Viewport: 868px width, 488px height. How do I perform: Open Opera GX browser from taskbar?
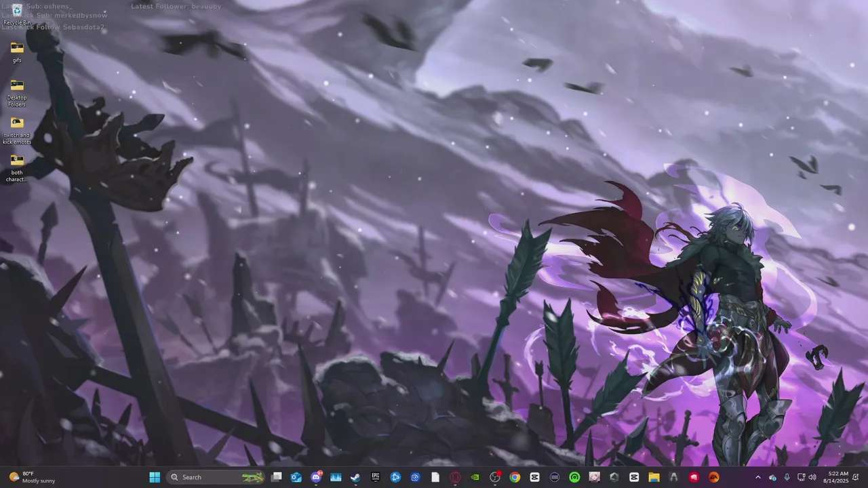[x=455, y=477]
